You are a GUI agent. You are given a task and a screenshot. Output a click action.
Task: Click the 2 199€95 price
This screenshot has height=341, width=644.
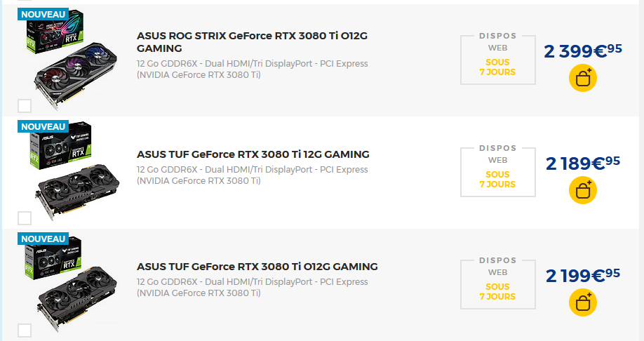(583, 275)
